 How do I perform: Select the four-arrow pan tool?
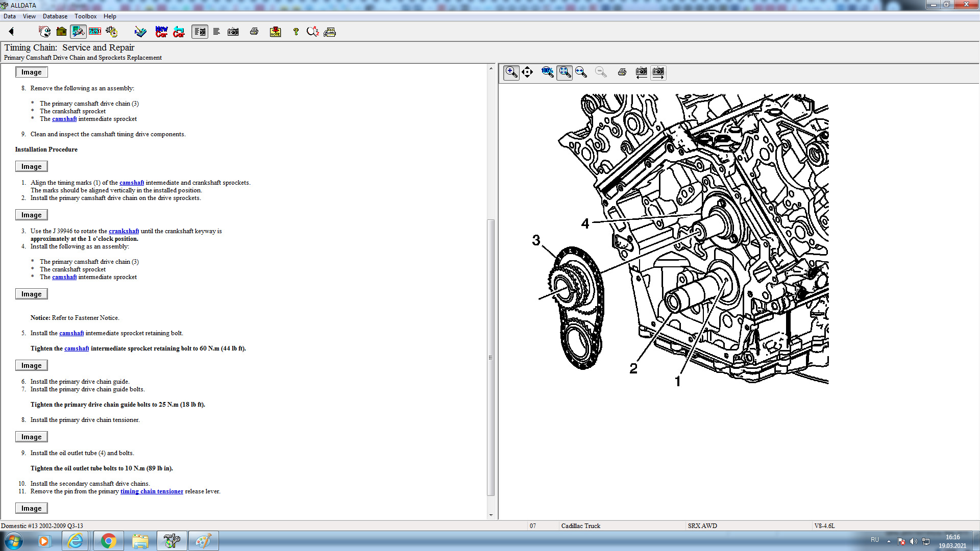[527, 72]
